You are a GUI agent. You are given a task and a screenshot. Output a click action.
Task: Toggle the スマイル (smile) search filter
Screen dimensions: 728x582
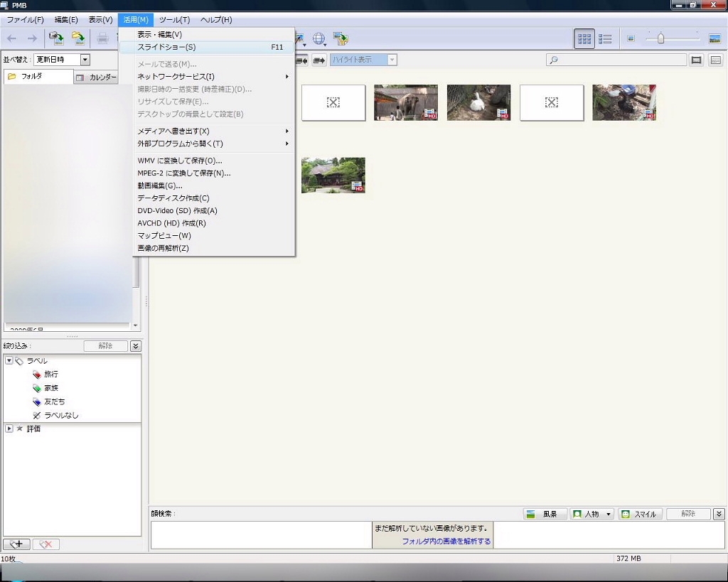pyautogui.click(x=641, y=514)
